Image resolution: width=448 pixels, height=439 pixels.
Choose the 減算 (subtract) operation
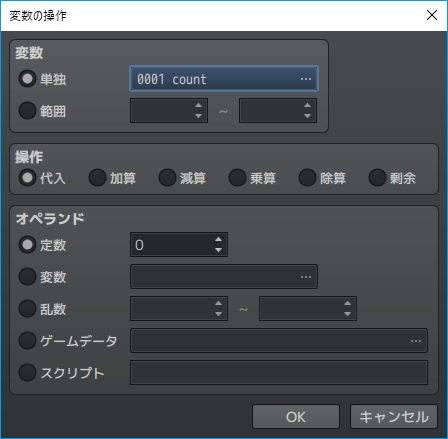(x=167, y=177)
